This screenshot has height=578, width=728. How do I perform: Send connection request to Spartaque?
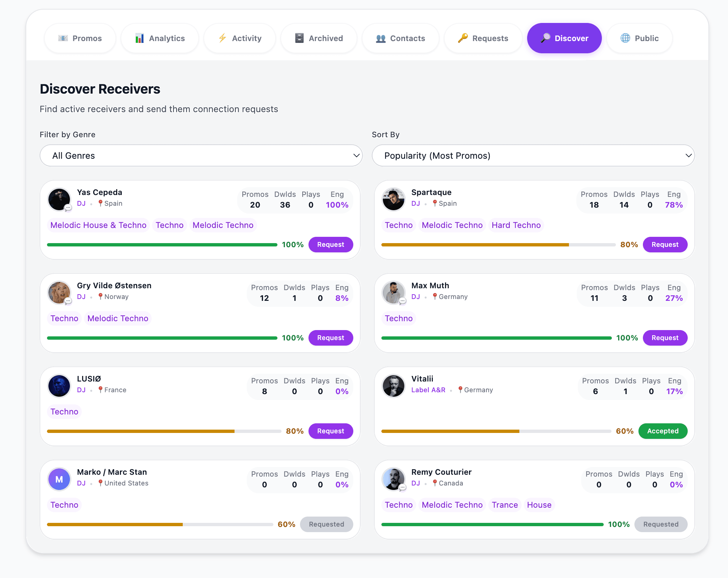click(664, 245)
